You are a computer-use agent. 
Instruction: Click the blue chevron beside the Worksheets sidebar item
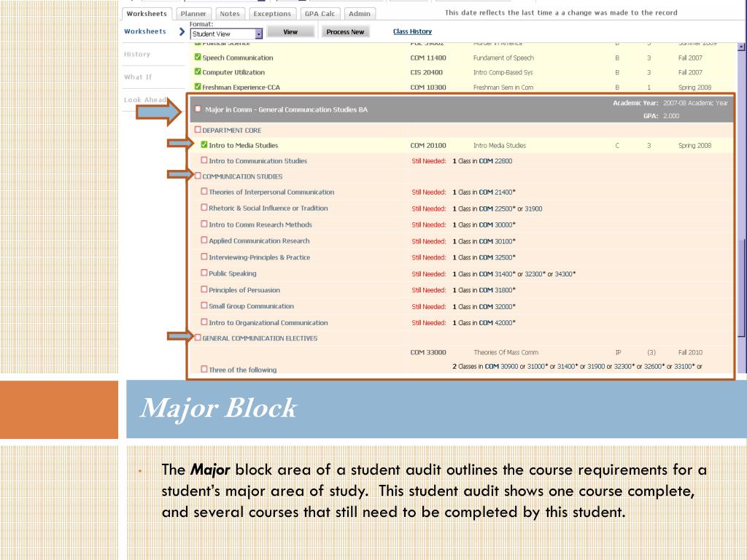click(x=182, y=31)
